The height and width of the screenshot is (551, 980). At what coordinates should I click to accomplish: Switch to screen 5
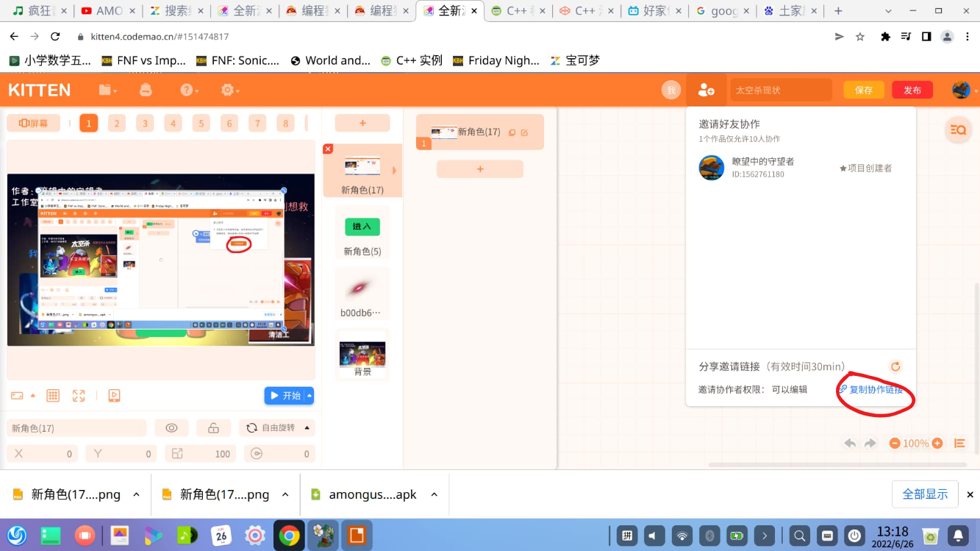click(x=201, y=124)
